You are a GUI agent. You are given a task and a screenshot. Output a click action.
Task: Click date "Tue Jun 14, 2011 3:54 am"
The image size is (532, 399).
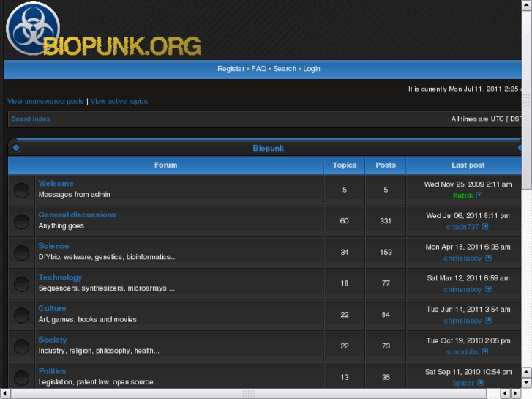coord(468,310)
